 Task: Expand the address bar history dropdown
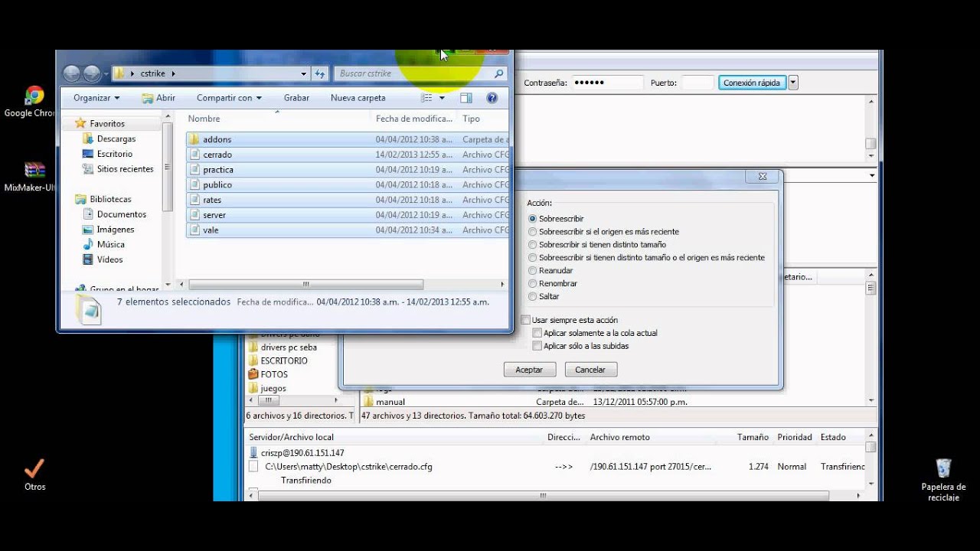click(304, 73)
